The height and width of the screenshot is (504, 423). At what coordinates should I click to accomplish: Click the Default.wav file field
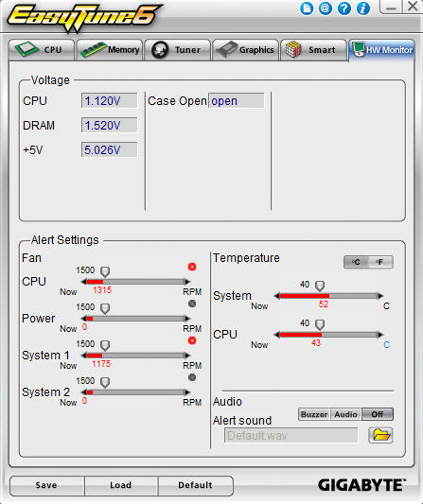[x=291, y=436]
